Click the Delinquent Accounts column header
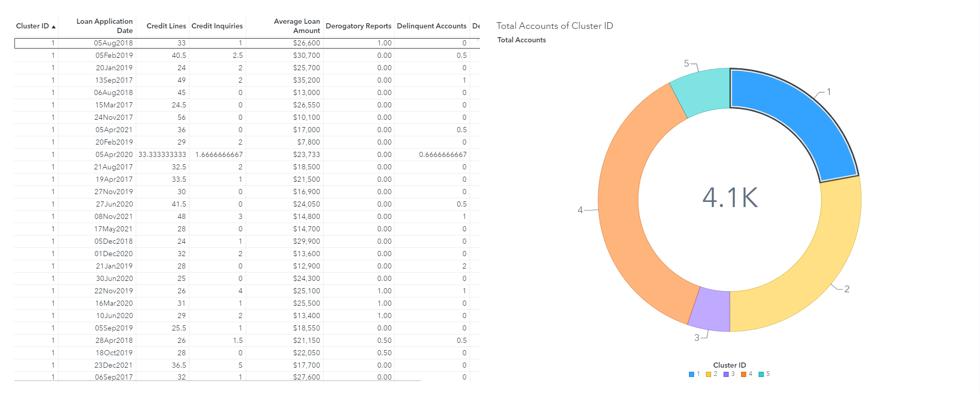Screen dimensions: 980x394 (431, 26)
